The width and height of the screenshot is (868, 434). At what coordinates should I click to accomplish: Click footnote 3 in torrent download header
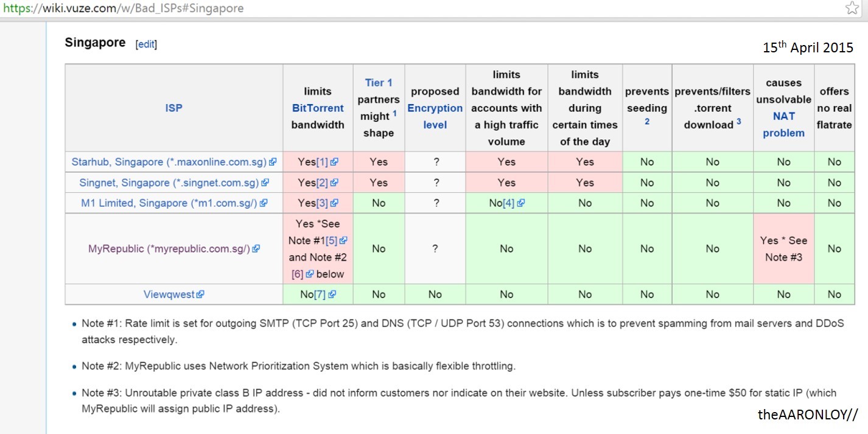[739, 122]
